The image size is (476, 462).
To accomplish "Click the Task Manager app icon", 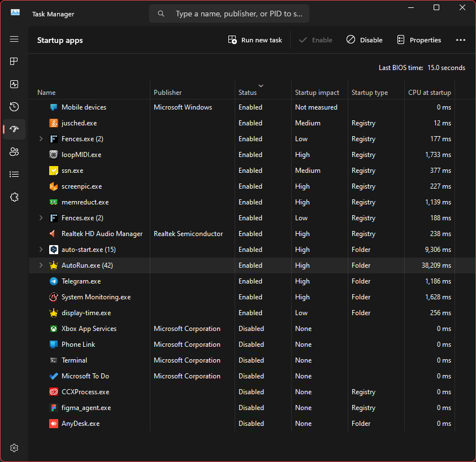I will 15,13.
